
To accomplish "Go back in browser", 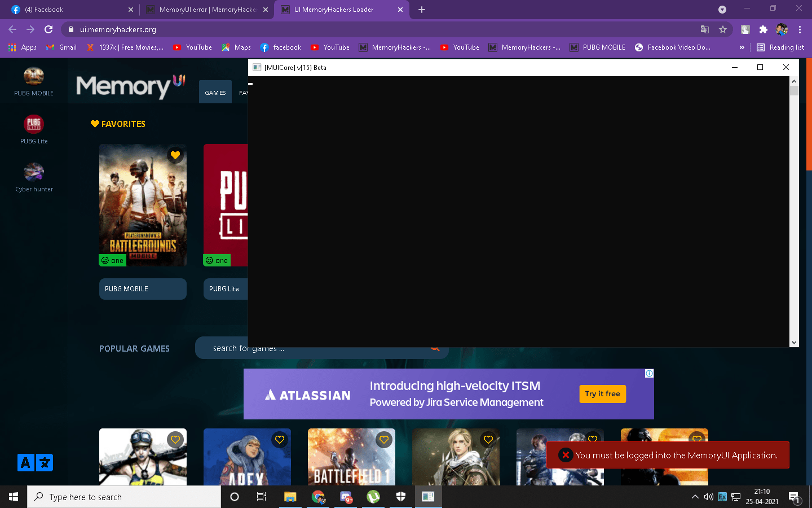I will (12, 29).
